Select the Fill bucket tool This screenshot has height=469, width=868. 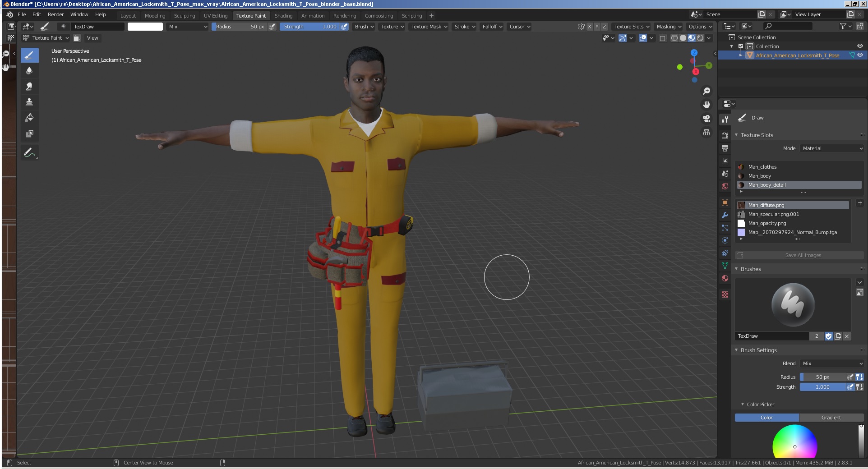point(29,118)
